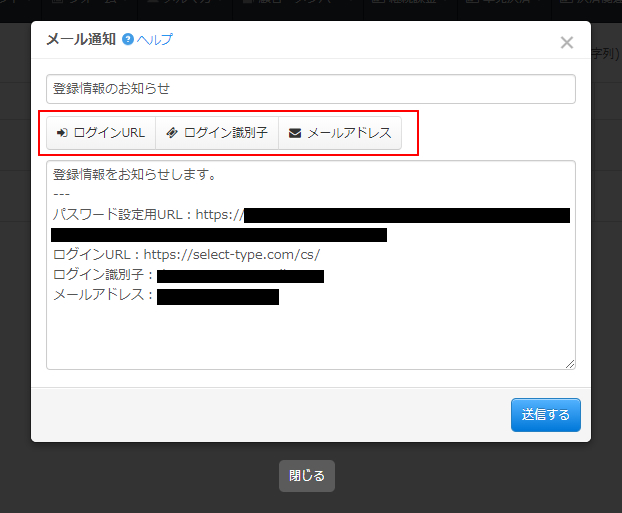Click the 閉じる button below the dialog

306,476
